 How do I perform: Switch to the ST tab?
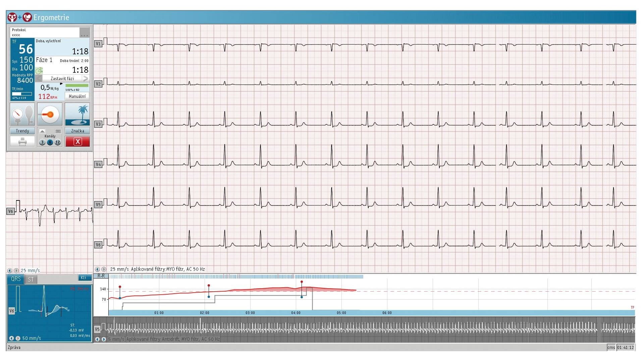[31, 279]
